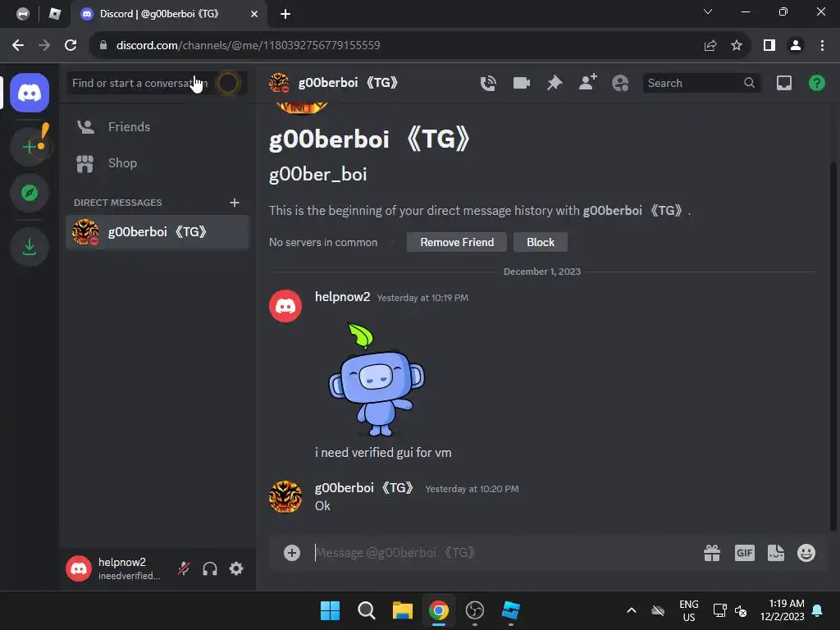Open Discord home direct messages icon

pos(30,93)
